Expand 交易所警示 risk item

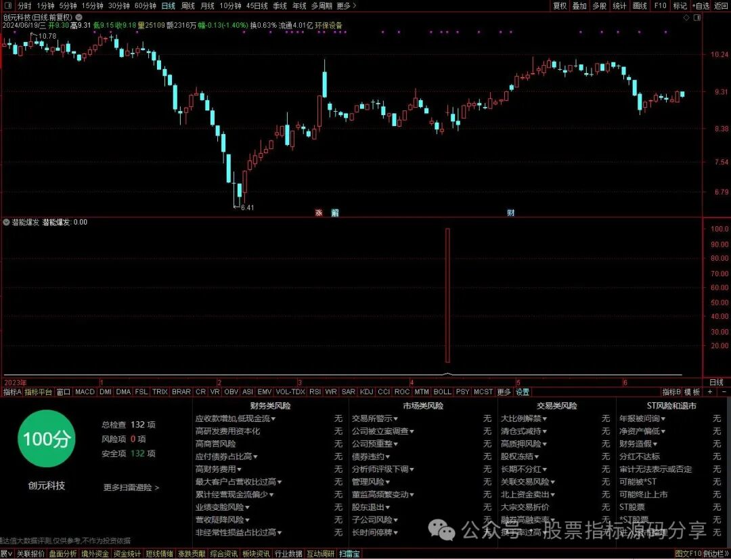tap(375, 418)
